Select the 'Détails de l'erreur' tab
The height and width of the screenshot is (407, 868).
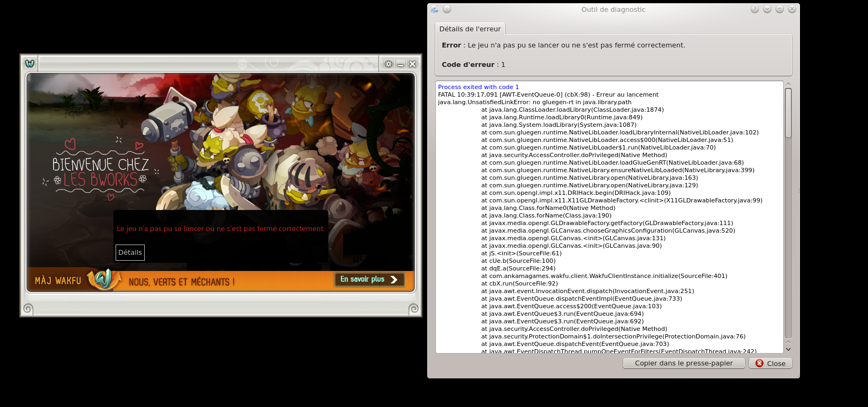[470, 29]
